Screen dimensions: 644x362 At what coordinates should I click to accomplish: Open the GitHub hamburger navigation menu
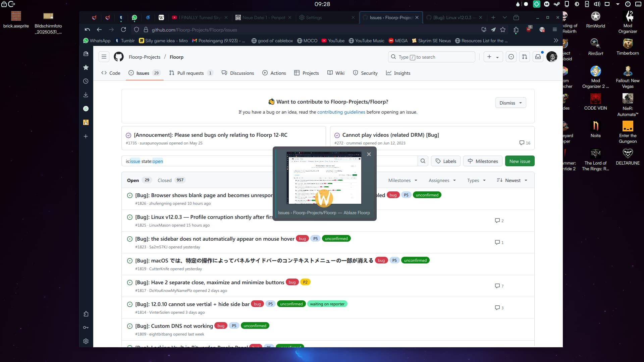coord(104,57)
